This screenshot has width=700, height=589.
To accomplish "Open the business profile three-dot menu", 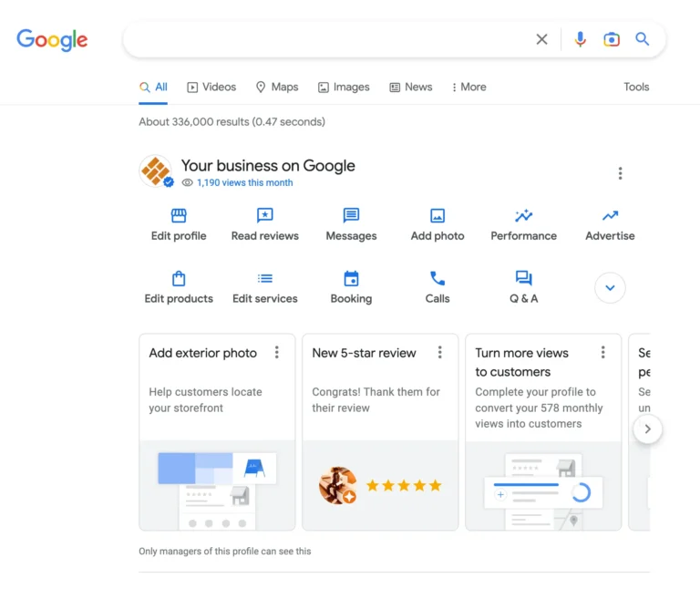I will pyautogui.click(x=620, y=173).
